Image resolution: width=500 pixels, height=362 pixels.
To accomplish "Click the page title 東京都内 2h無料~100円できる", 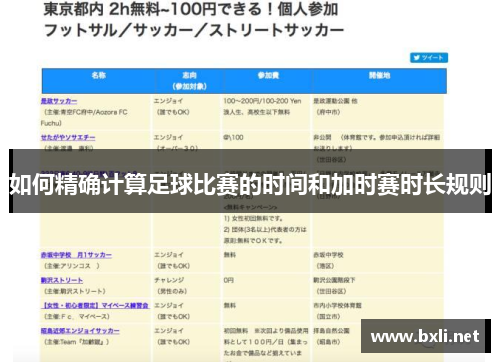I will tap(191, 9).
